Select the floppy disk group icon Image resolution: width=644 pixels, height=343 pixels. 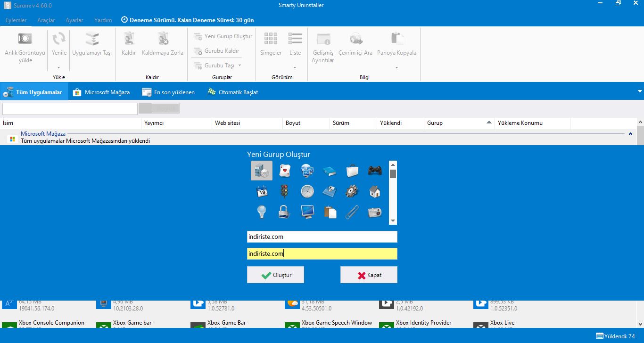pyautogui.click(x=330, y=191)
